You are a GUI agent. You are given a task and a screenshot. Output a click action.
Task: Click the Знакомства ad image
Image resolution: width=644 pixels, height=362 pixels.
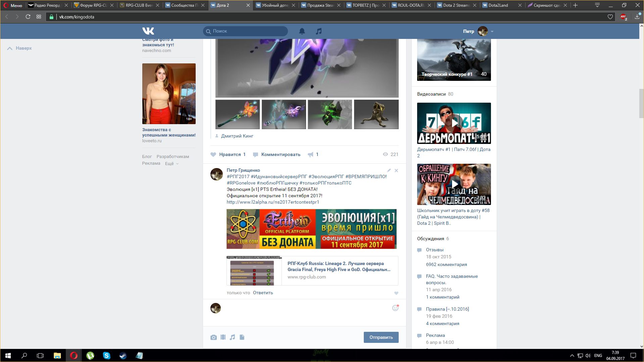[169, 94]
